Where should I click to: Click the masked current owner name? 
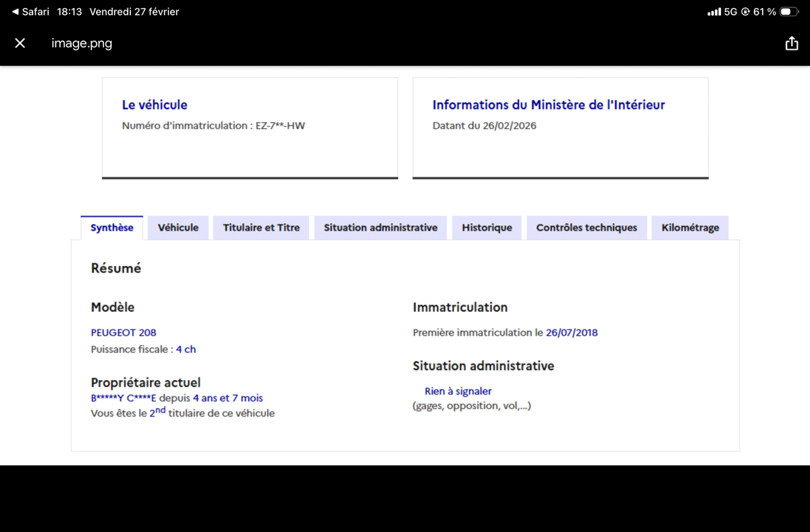(124, 398)
